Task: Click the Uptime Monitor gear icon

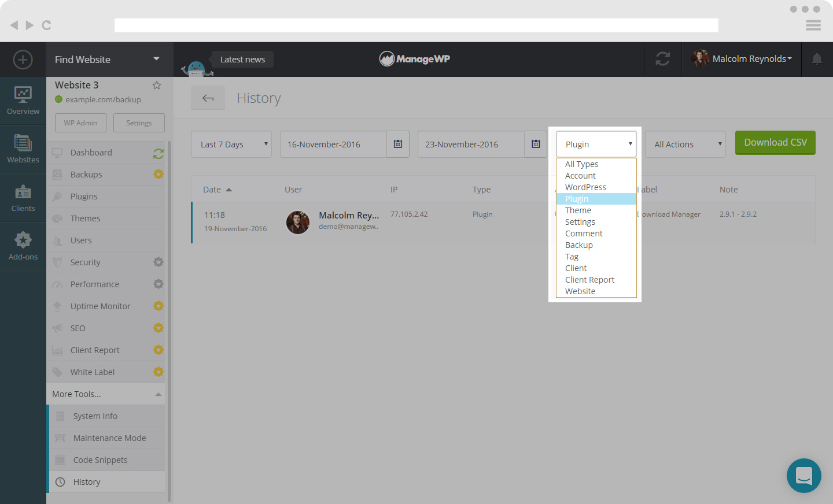Action: (x=159, y=306)
